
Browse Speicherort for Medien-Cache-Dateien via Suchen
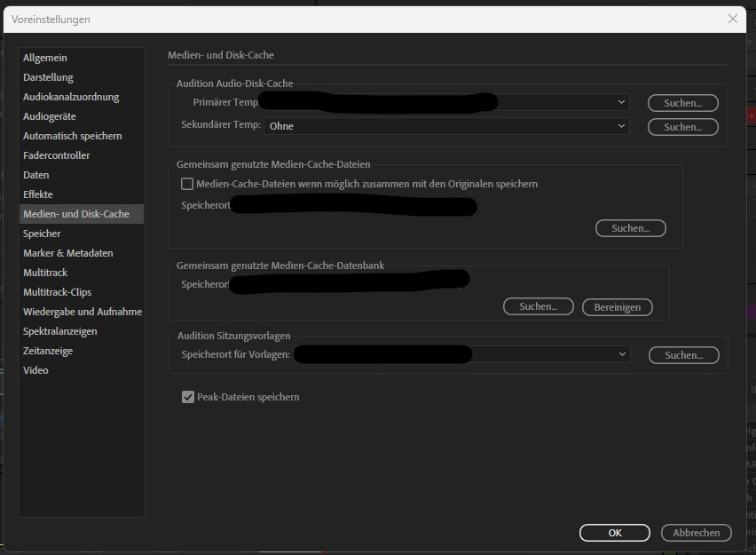click(x=630, y=228)
